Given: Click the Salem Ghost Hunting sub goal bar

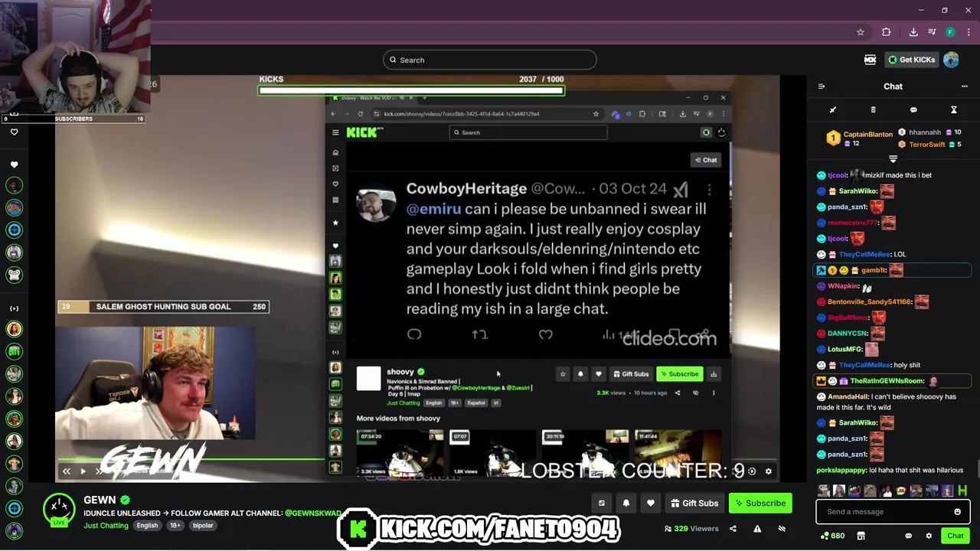Looking at the screenshot, I should tap(163, 307).
